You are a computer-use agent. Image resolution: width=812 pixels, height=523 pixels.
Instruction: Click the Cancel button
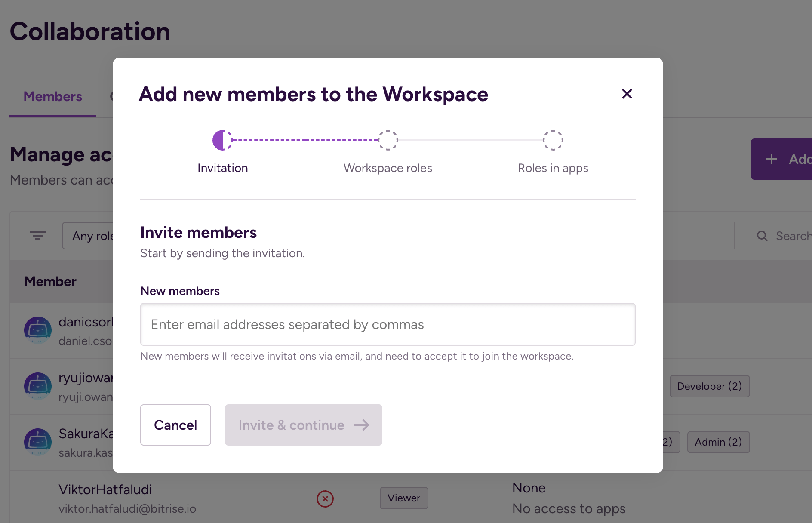pos(175,425)
